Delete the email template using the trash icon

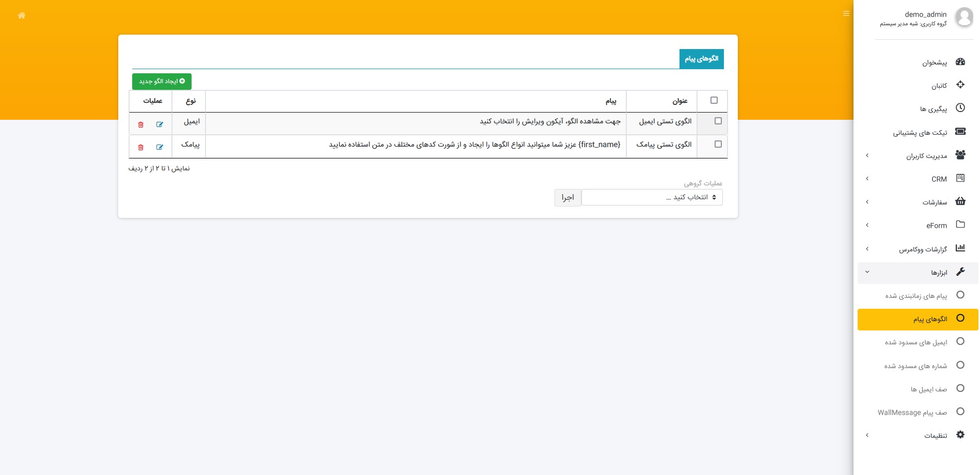point(140,124)
